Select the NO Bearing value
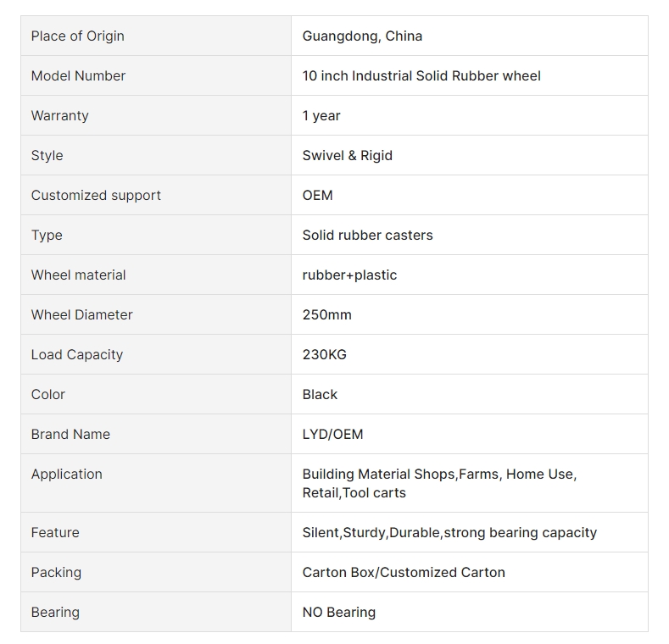 (339, 613)
